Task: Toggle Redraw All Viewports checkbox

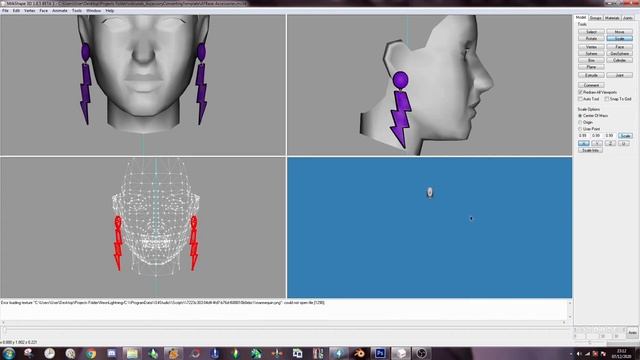Action: 580,93
